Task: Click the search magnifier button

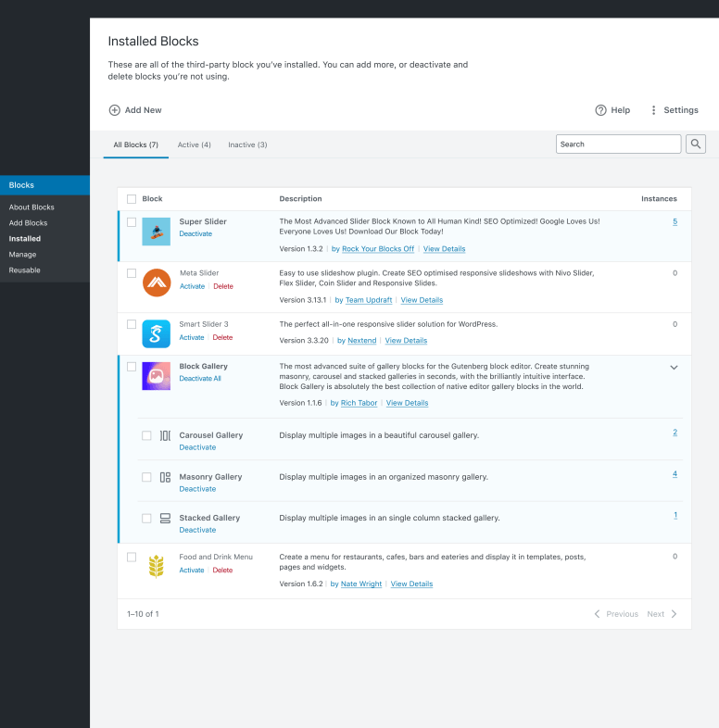Action: (x=695, y=144)
